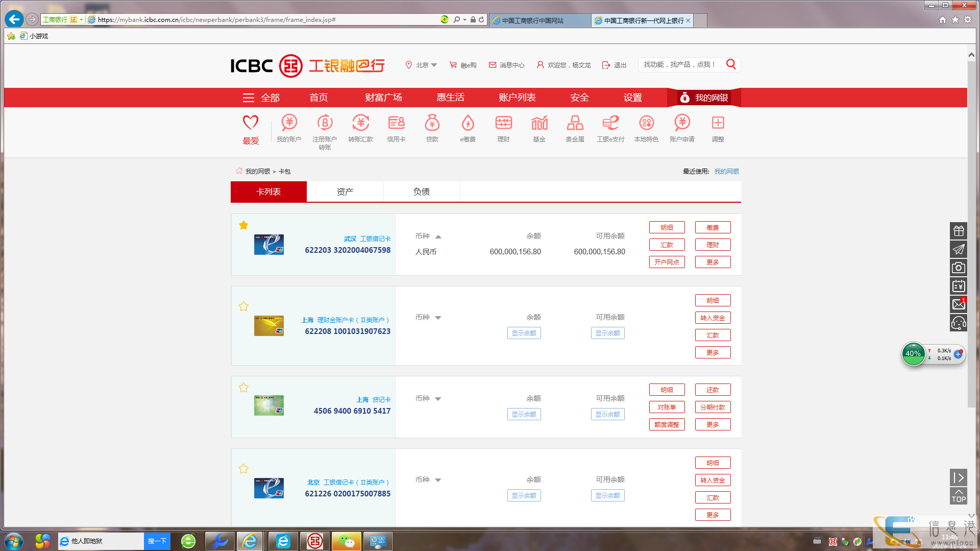Click 还款 button for Shanghai 贷记卡
The width and height of the screenshot is (980, 551).
713,390
